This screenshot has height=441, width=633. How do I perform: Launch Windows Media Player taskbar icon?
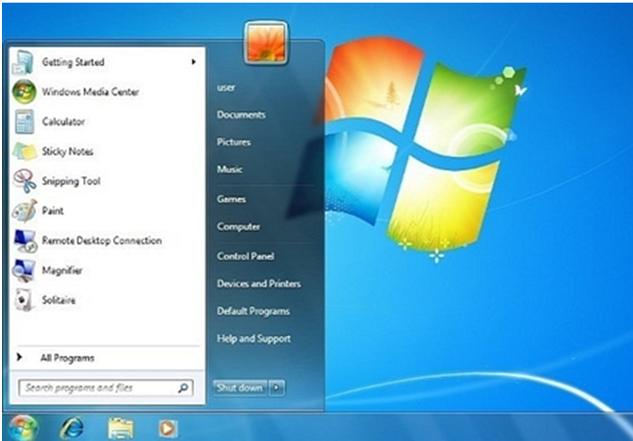(168, 428)
